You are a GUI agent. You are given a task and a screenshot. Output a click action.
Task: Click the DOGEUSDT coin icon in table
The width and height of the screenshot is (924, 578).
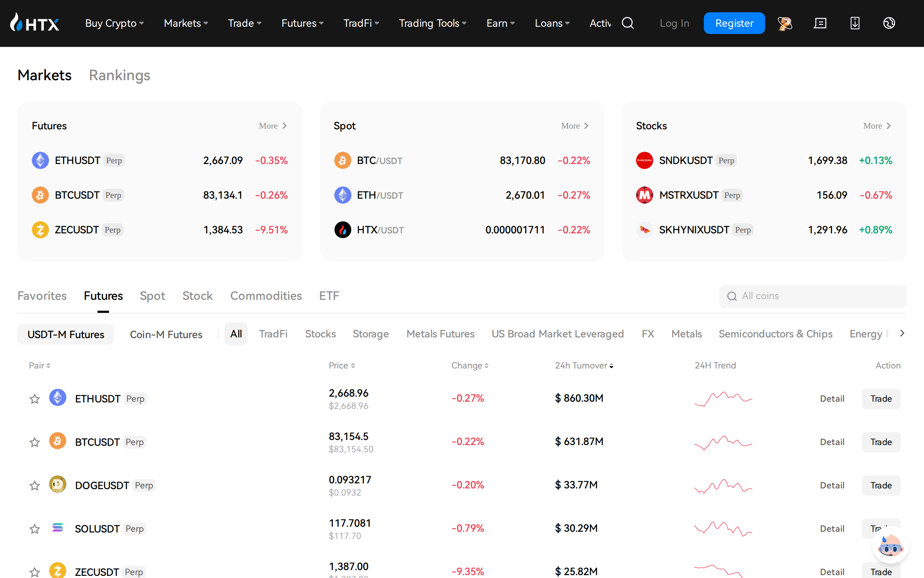tap(58, 484)
